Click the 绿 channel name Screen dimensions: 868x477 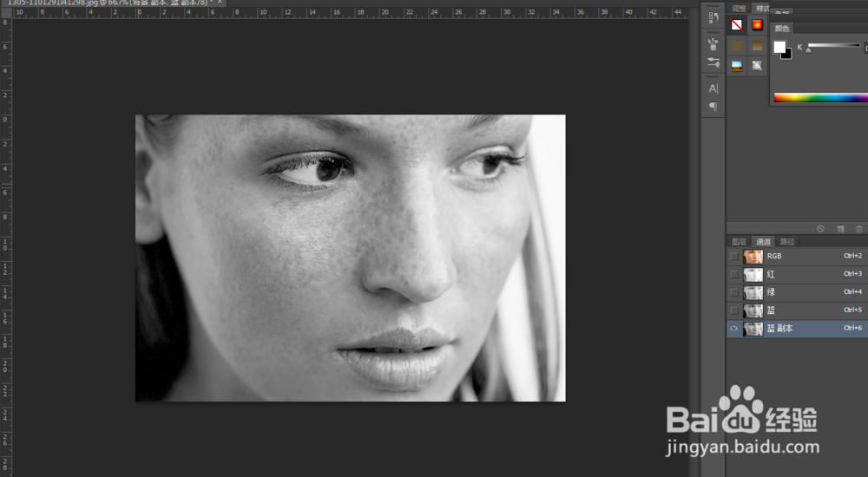point(771,292)
